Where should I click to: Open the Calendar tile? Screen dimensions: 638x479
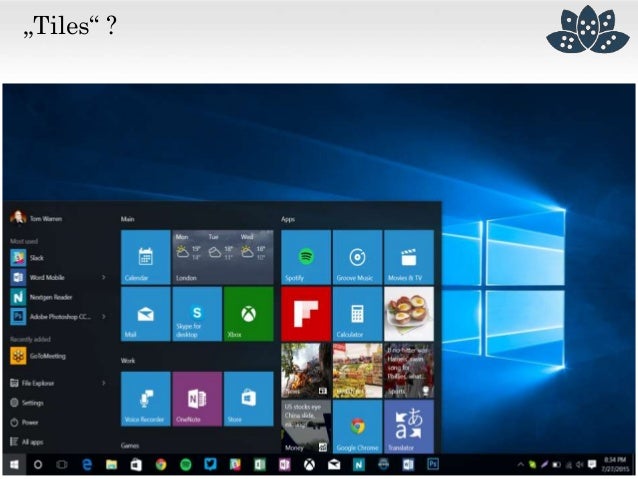coord(146,257)
